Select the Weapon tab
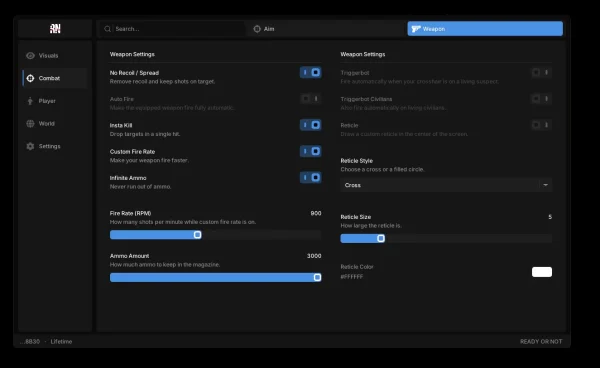 coord(485,29)
